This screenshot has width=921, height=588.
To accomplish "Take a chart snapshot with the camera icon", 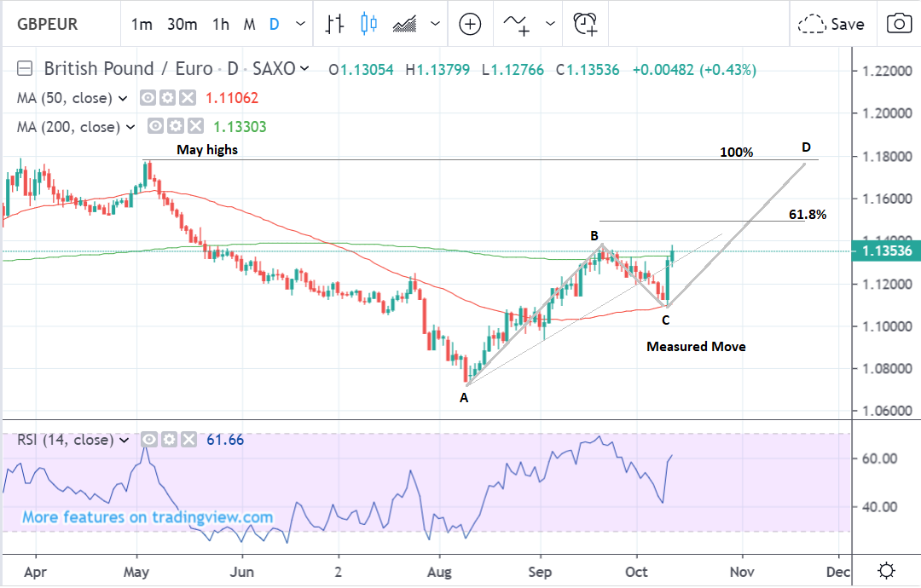I will point(898,24).
